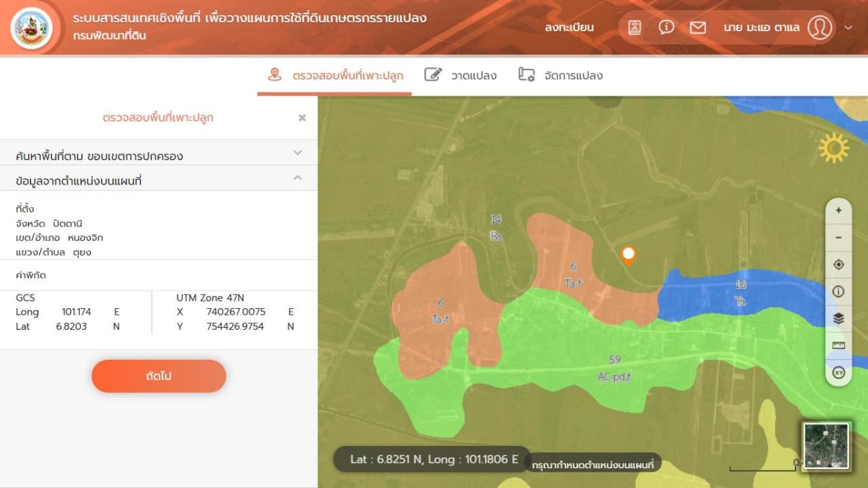868x488 pixels.
Task: Open map info tool in toolbar
Action: [838, 292]
